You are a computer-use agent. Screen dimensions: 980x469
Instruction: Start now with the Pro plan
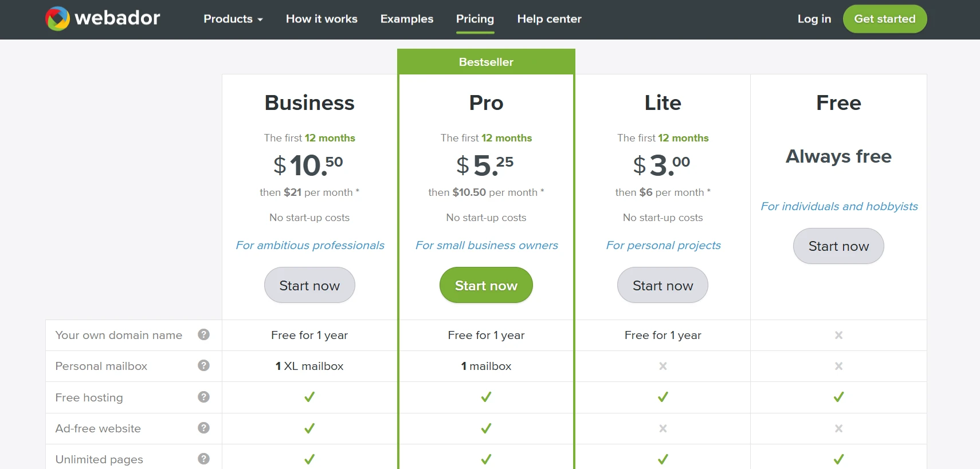pos(485,285)
